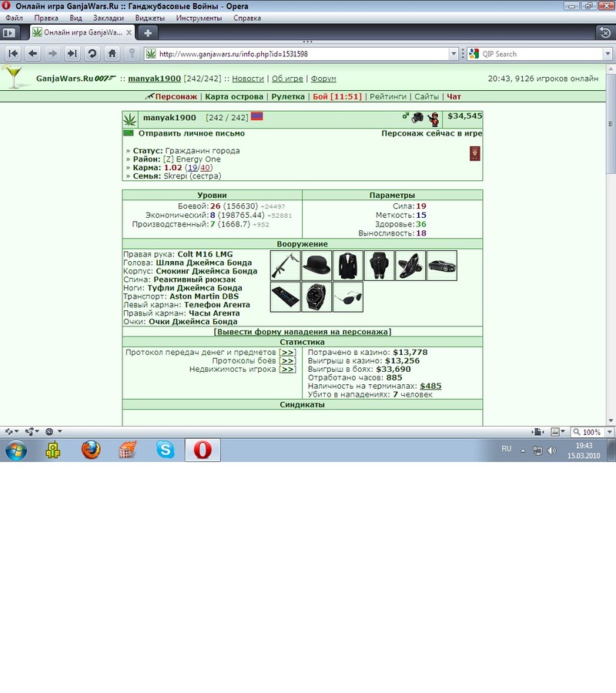Open the address bar history dropdown

(x=454, y=54)
